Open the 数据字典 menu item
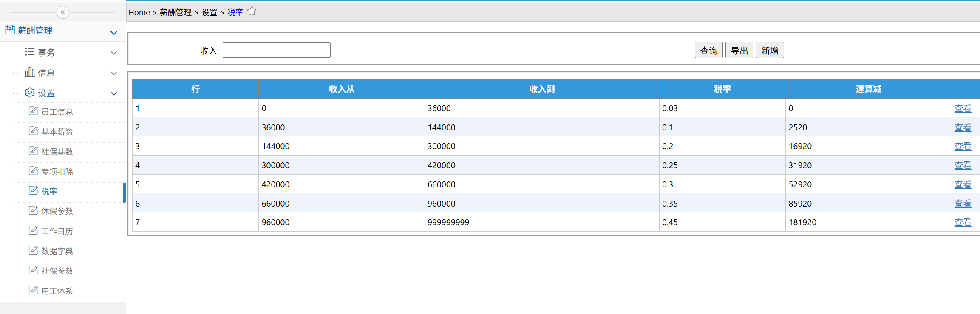 [x=57, y=251]
